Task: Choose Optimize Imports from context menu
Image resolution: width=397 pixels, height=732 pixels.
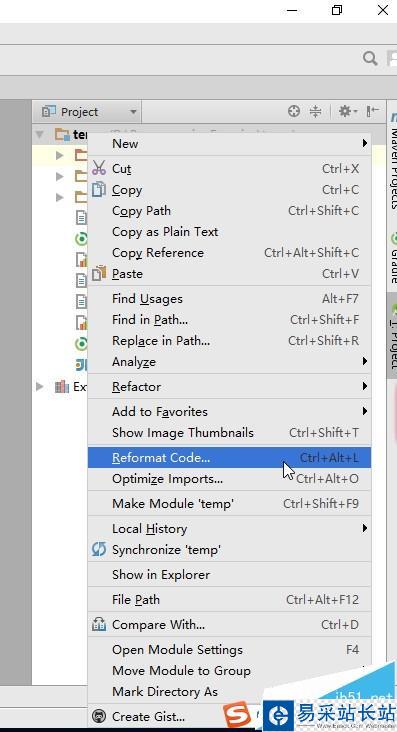Action: (229, 479)
